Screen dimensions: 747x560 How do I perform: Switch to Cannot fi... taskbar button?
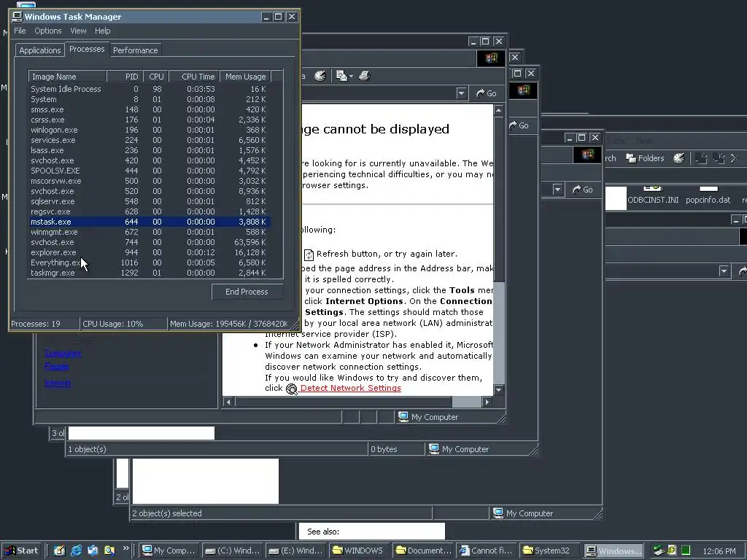coord(487,551)
